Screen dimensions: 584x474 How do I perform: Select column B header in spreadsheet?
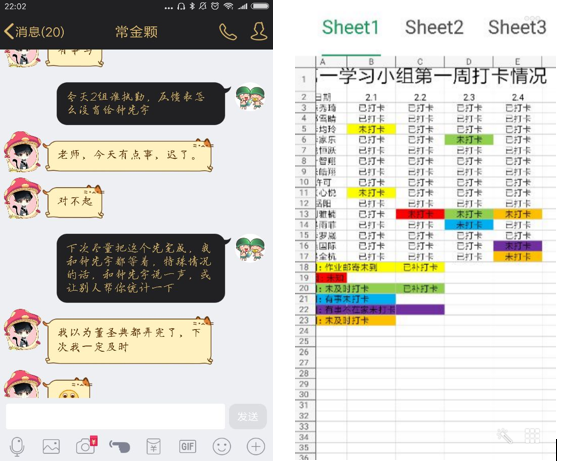(x=371, y=61)
